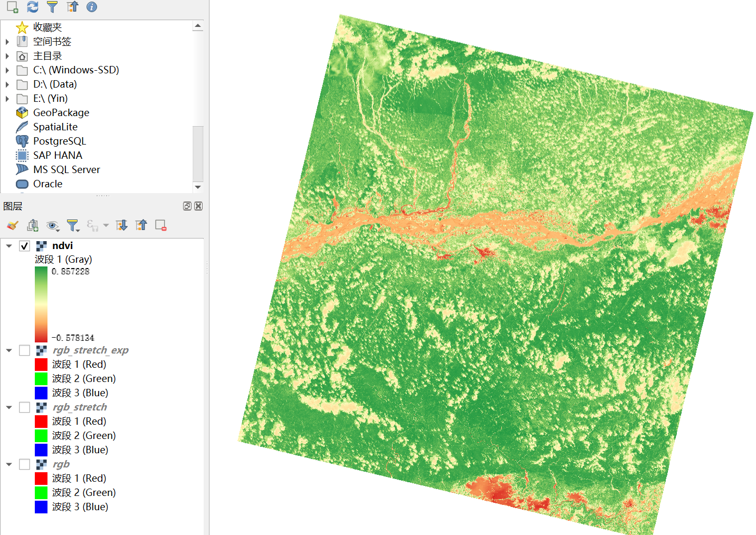Collapse the ndvi layer legend
The height and width of the screenshot is (535, 756).
tap(9, 246)
